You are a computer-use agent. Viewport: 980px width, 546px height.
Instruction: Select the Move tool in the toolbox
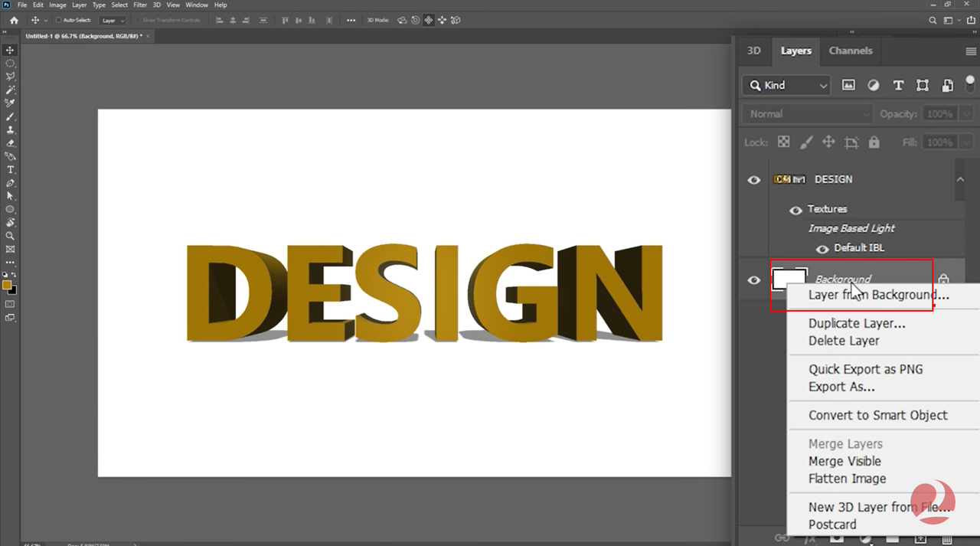pyautogui.click(x=10, y=51)
